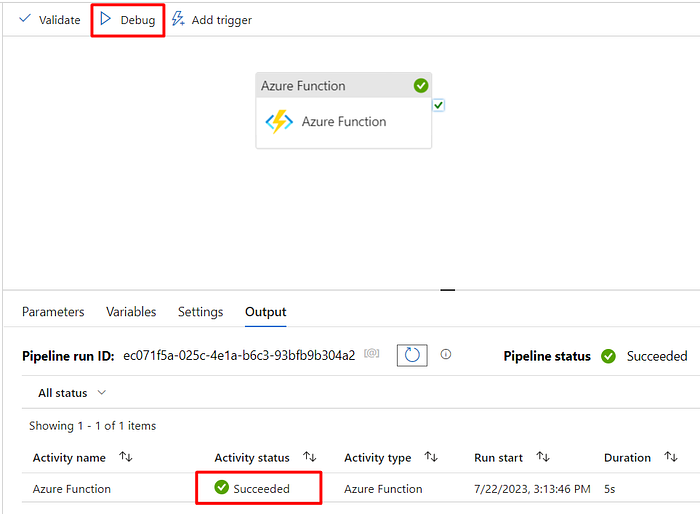This screenshot has width=700, height=514.
Task: Click the 5s duration value
Action: click(609, 489)
